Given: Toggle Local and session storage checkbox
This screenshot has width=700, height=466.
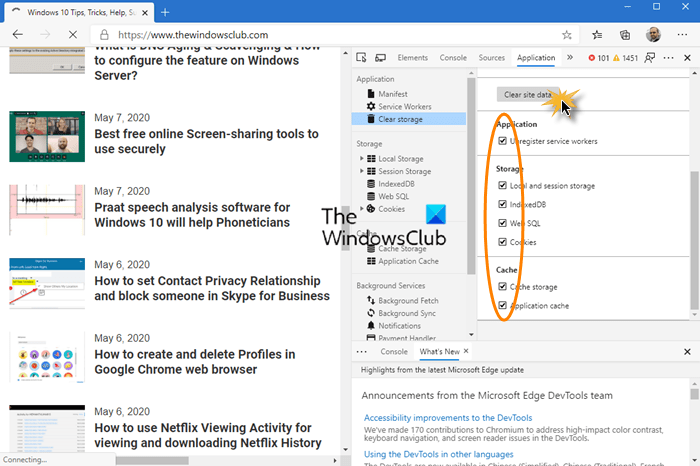Looking at the screenshot, I should (502, 185).
